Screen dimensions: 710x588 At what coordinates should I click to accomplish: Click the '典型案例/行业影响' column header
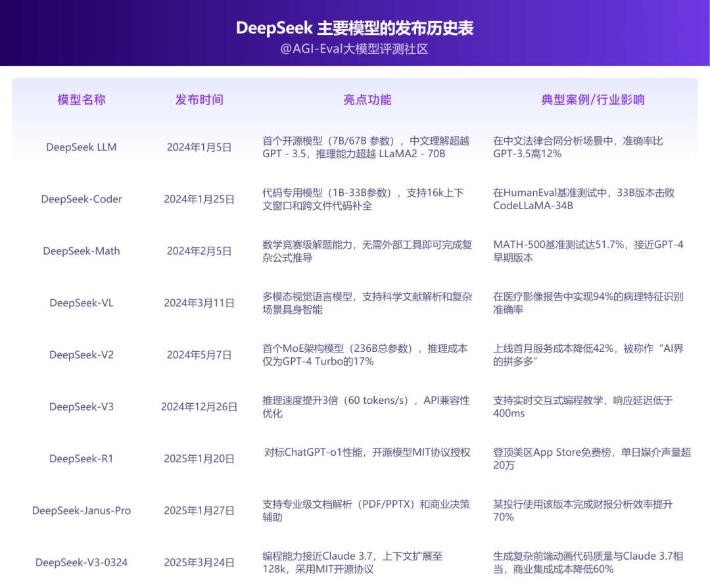(593, 100)
